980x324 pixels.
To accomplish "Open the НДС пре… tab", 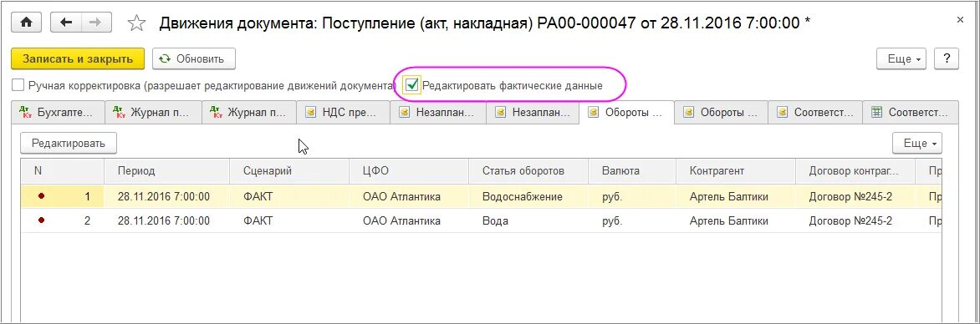I will 343,113.
